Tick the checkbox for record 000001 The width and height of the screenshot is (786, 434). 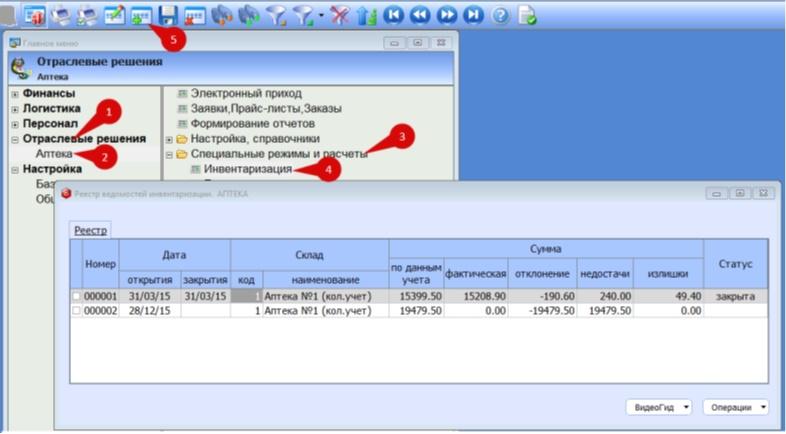(76, 296)
